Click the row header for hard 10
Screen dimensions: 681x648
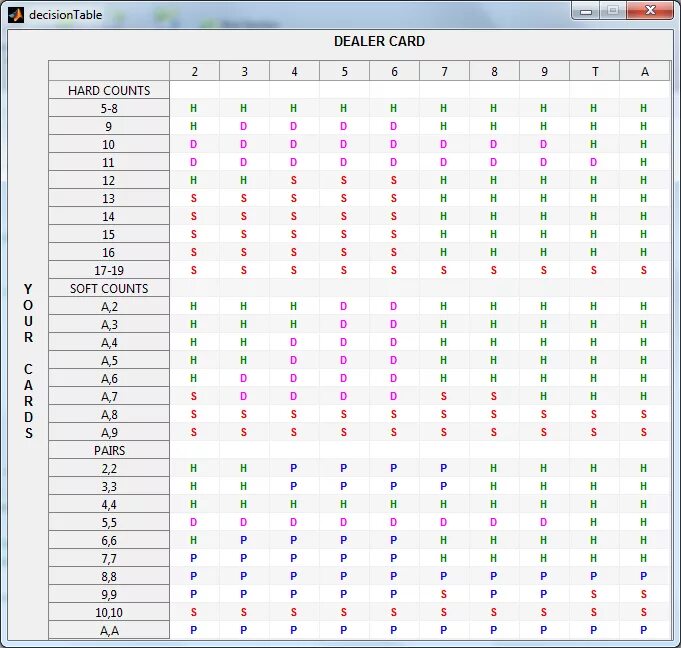click(x=109, y=144)
